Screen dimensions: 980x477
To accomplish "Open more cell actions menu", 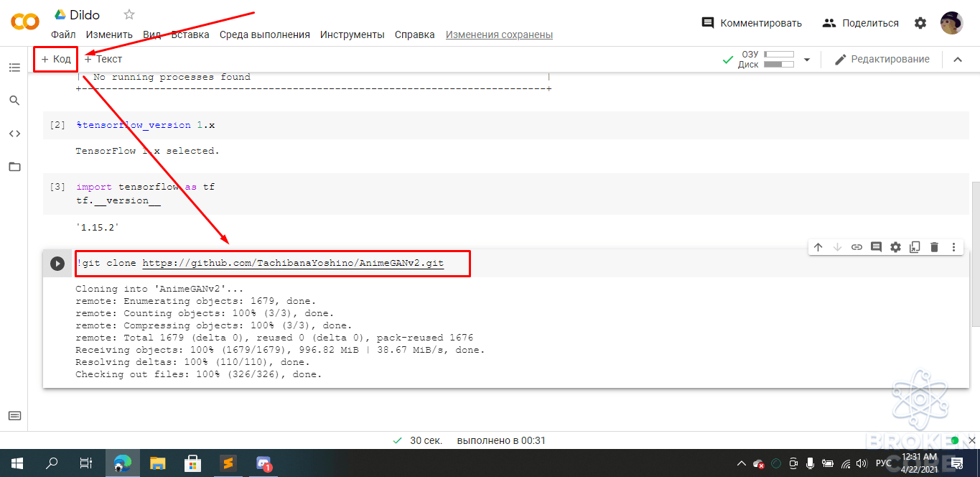I will click(x=953, y=247).
